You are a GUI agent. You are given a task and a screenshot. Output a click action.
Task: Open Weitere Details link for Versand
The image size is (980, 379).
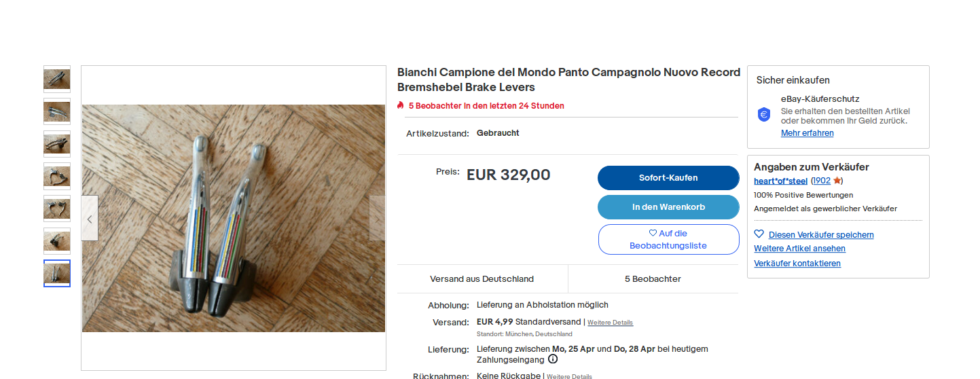tap(610, 323)
